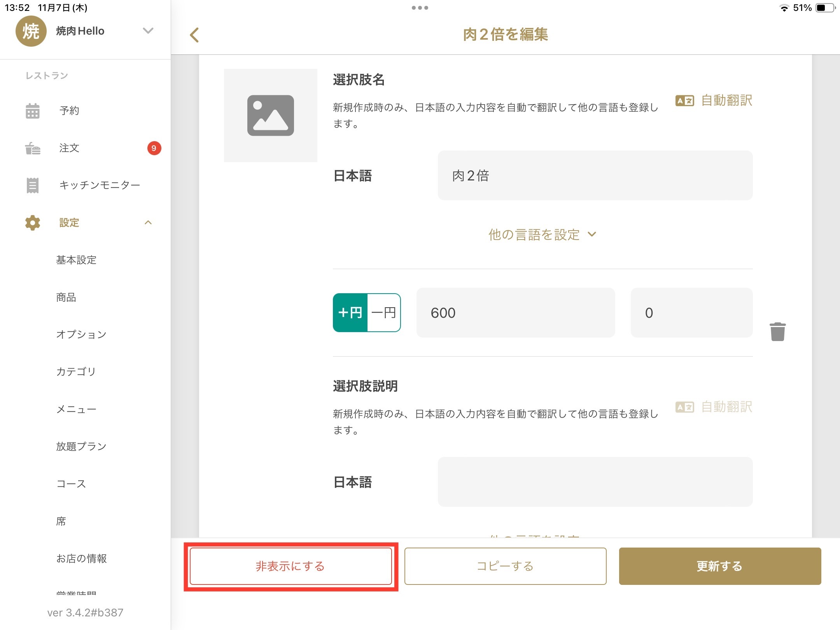Click the empty 日本語 description field
Viewport: 840px width, 630px height.
(x=595, y=482)
